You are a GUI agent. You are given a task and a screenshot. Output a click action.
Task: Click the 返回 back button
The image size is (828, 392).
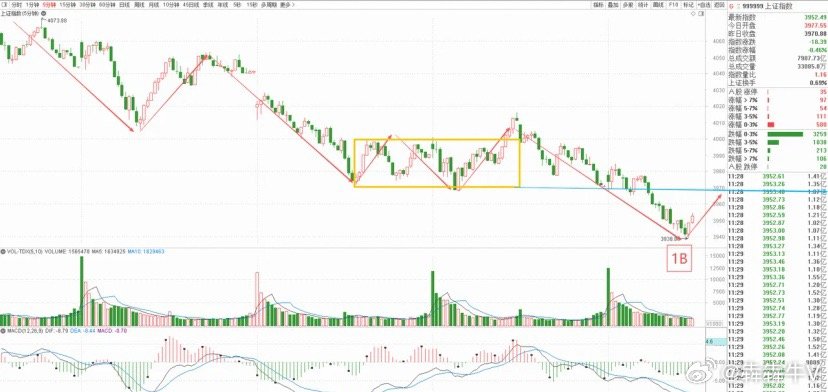(719, 5)
